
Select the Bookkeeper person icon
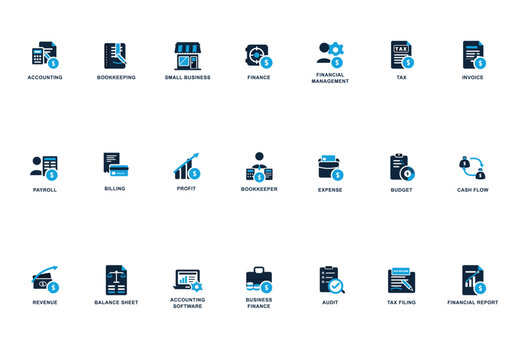coord(259,167)
